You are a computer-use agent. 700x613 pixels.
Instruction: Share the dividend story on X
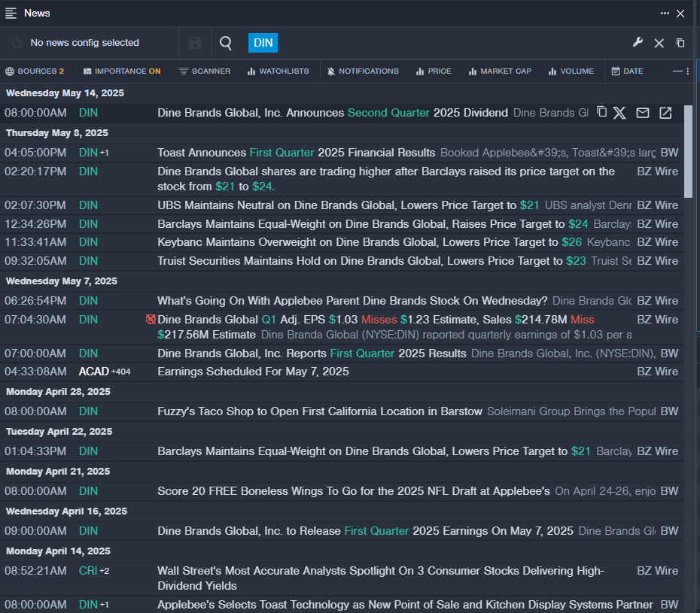[619, 113]
